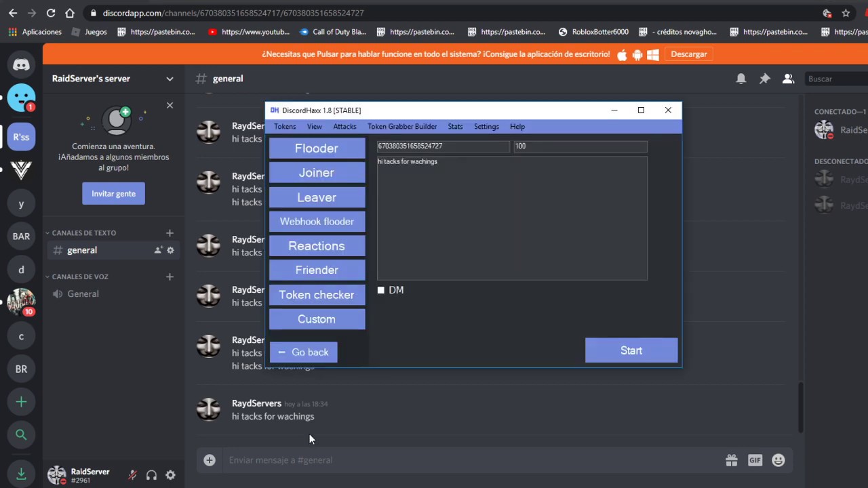
Task: Select Friender button
Action: tap(317, 270)
